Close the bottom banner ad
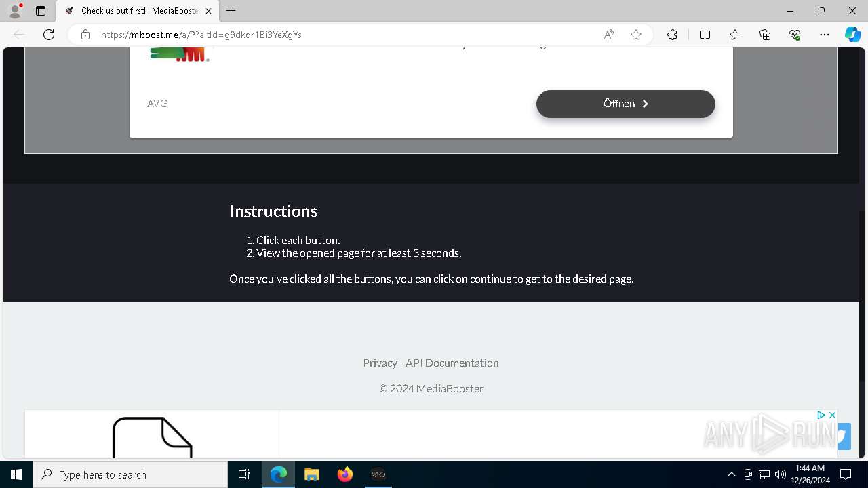 [832, 415]
